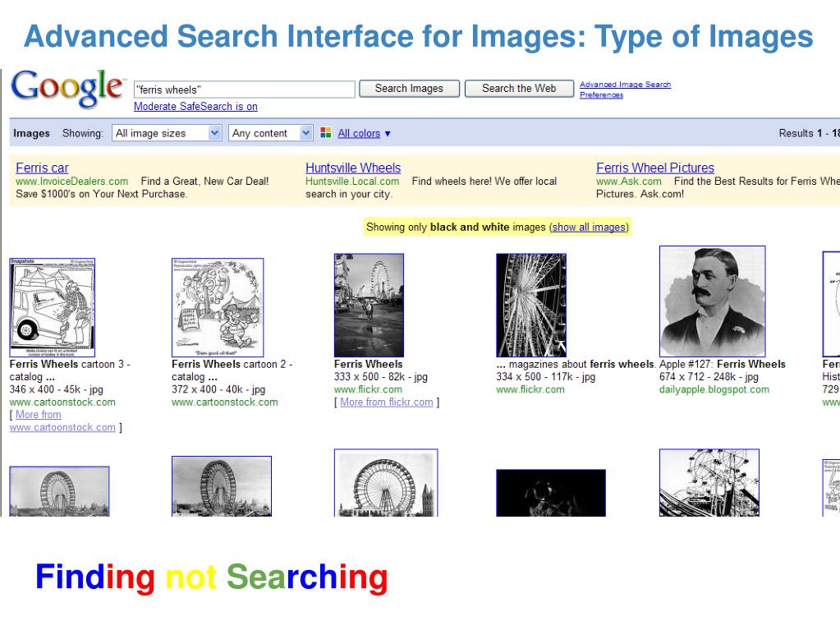Click the "346 x 400 - 45k - jpg" text

click(x=57, y=389)
